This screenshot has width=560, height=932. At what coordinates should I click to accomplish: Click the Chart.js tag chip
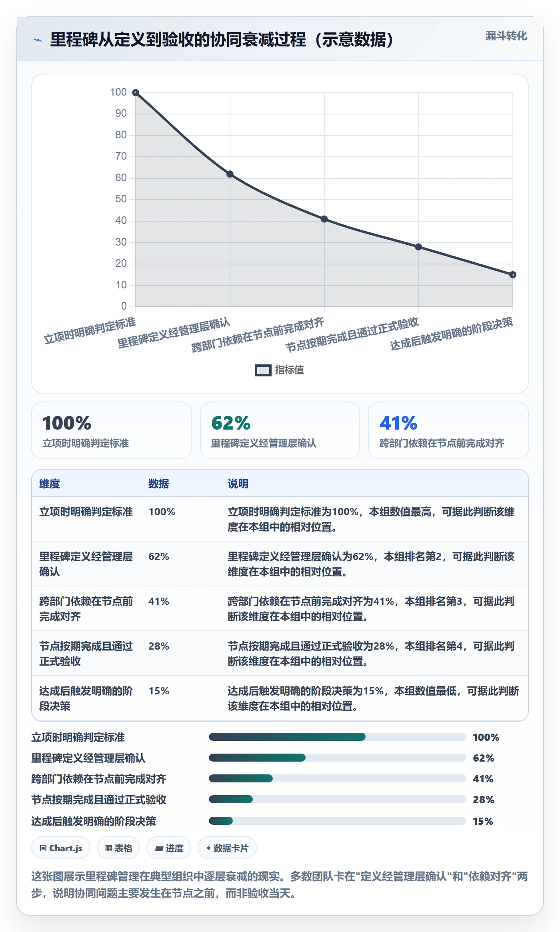point(61,848)
